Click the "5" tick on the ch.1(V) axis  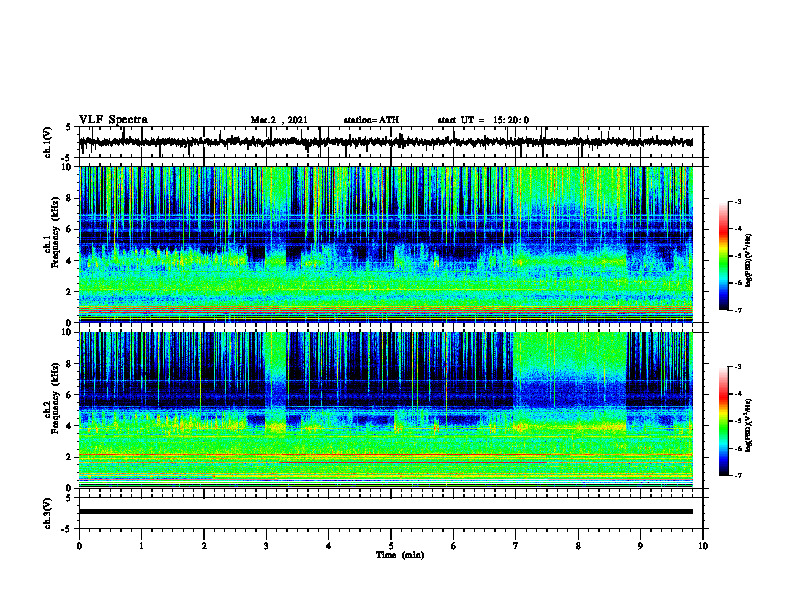coord(68,127)
